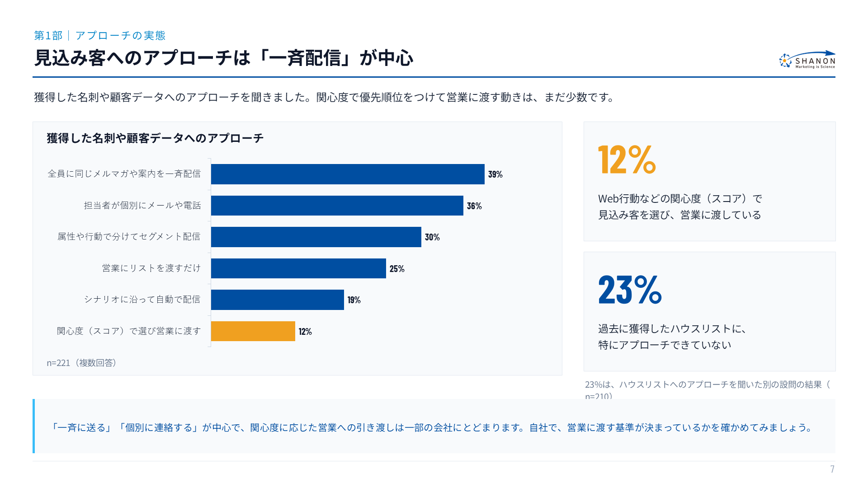868x488 pixels.
Task: Click the 23% footnote about ハウスリスト
Action: [x=708, y=390]
